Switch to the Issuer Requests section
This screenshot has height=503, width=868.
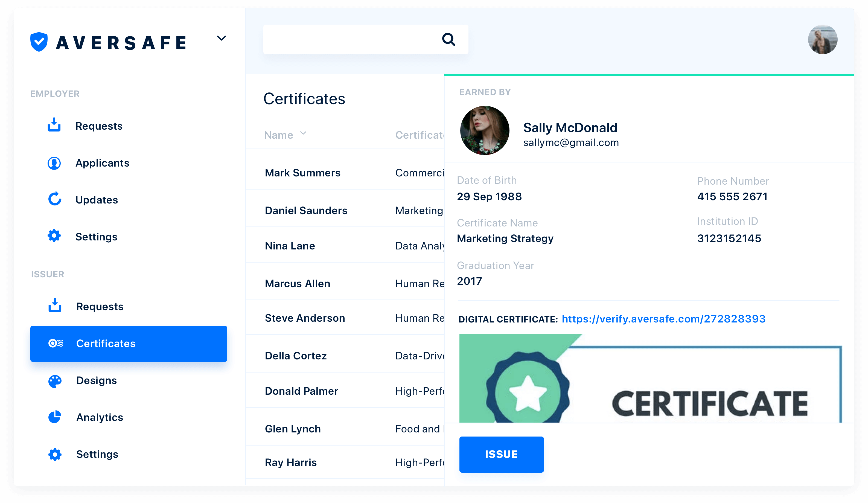(99, 306)
